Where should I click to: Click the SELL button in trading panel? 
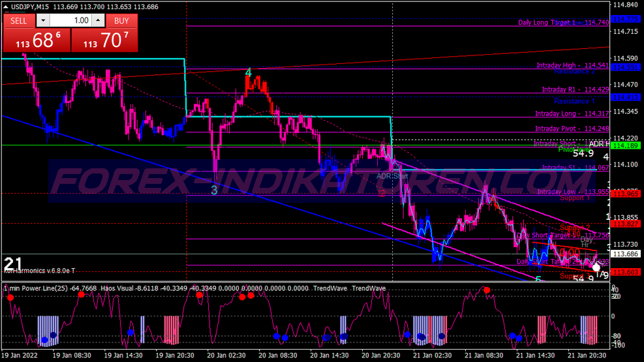pos(19,20)
